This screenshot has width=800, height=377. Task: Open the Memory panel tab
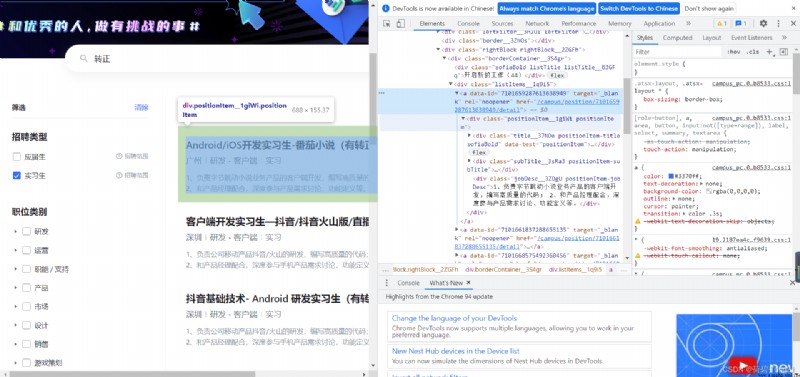click(x=619, y=23)
